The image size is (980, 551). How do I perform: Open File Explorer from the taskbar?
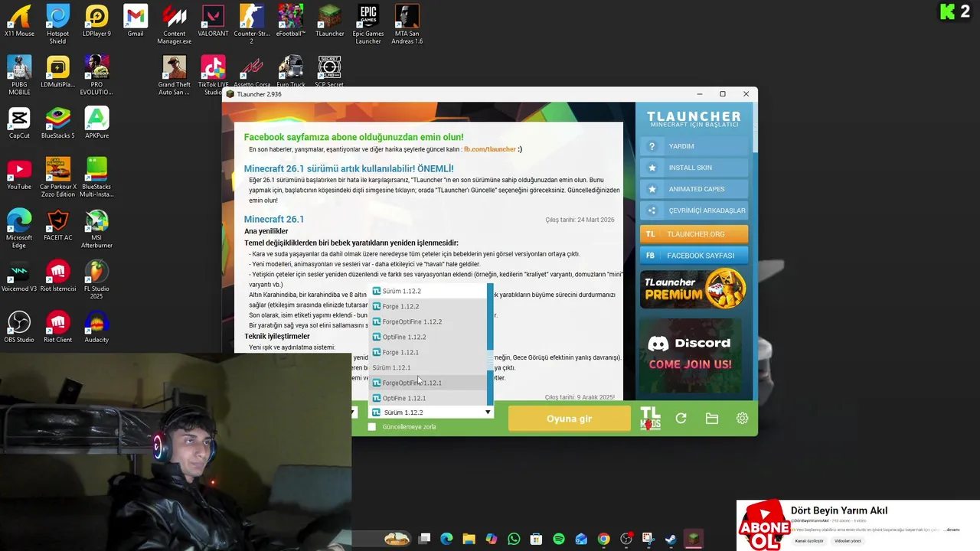[x=469, y=539]
